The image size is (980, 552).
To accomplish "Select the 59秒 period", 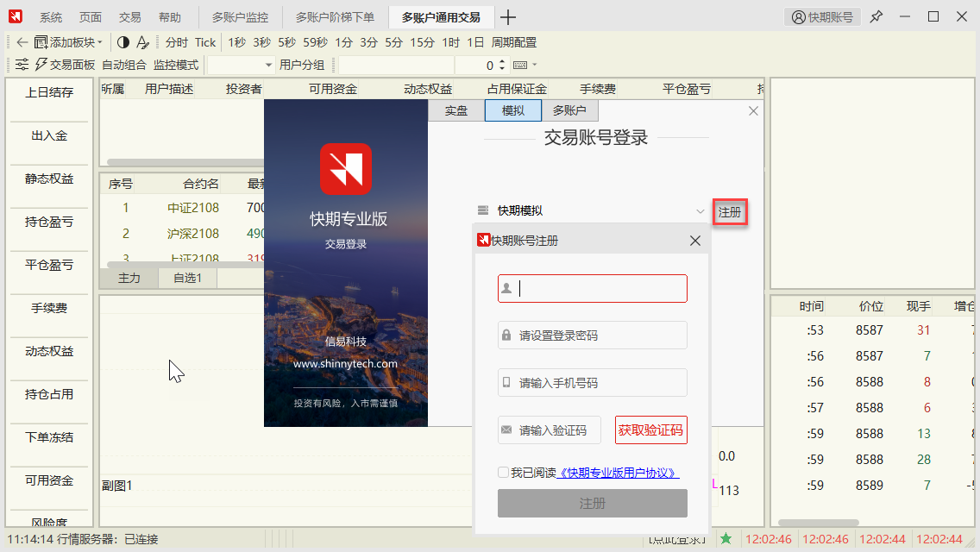I will pyautogui.click(x=316, y=42).
